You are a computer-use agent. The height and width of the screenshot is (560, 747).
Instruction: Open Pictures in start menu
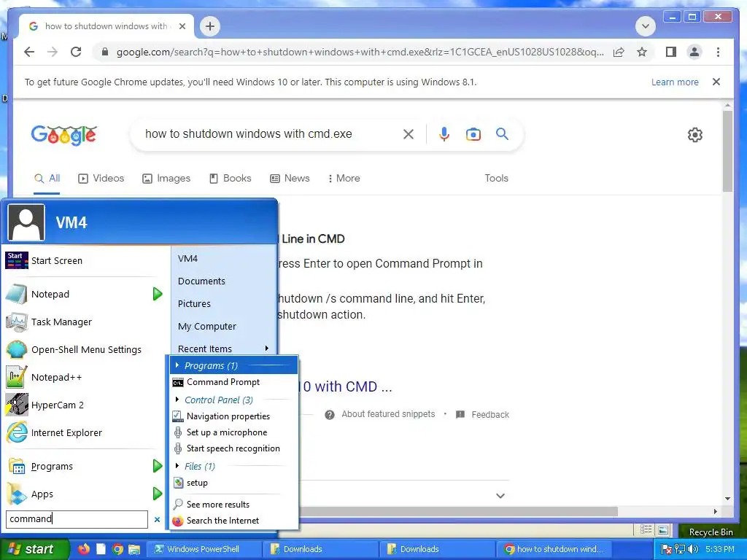point(194,304)
